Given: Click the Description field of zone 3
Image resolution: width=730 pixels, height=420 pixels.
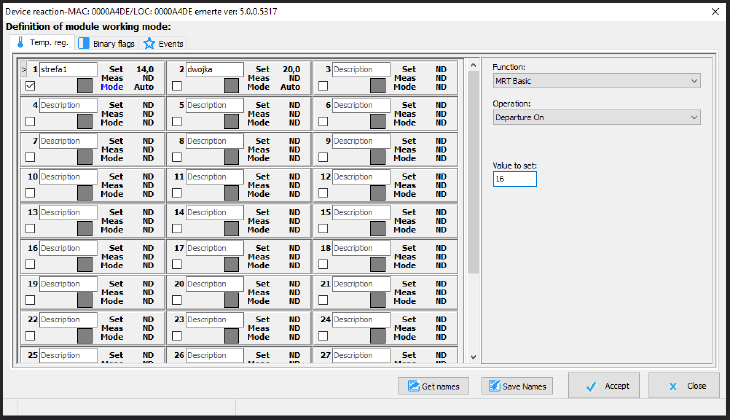Looking at the screenshot, I should (361, 69).
